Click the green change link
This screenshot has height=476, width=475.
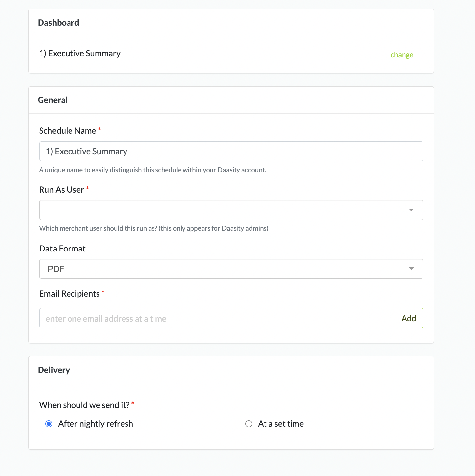tap(402, 55)
